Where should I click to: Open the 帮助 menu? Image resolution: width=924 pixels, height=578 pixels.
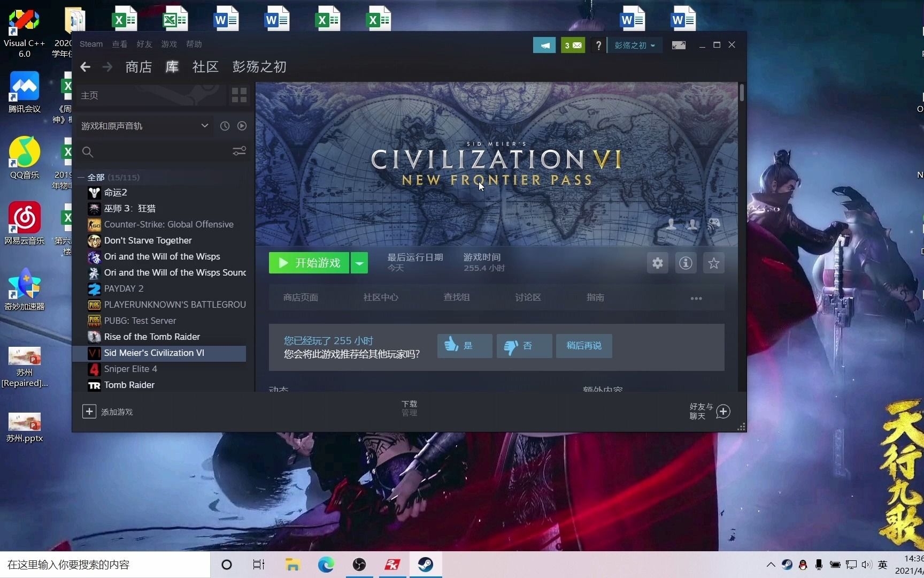point(194,44)
